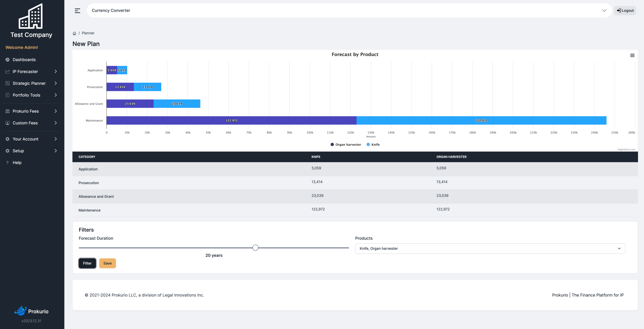Viewport: 644px width, 329px height.
Task: Toggle the sidebar hamburger menu icon
Action: 77,11
